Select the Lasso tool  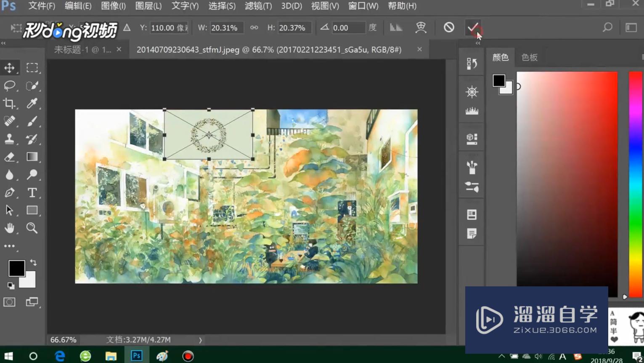[x=9, y=85]
